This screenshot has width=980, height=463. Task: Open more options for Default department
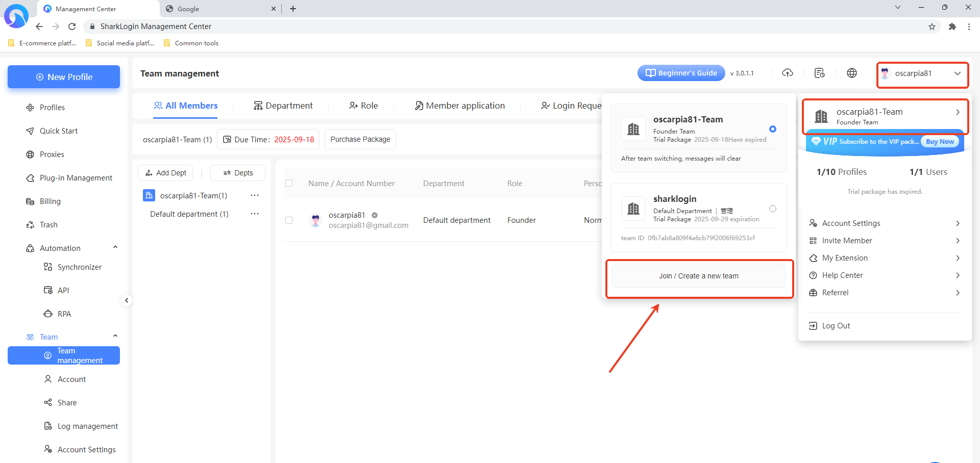[255, 214]
